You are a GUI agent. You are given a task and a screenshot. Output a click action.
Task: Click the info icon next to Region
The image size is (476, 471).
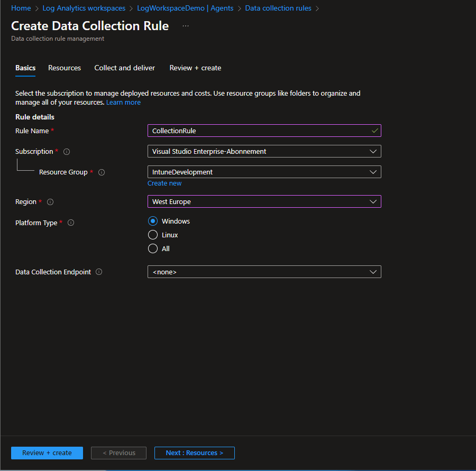click(50, 202)
